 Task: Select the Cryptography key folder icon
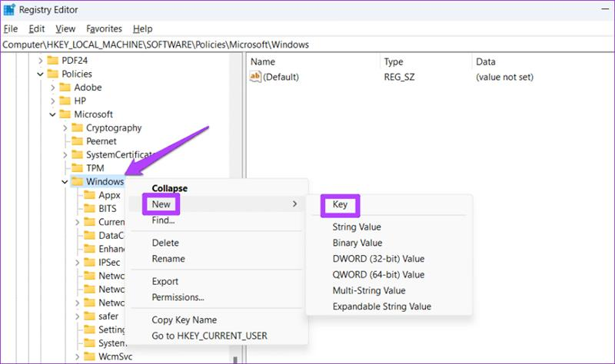pos(78,127)
